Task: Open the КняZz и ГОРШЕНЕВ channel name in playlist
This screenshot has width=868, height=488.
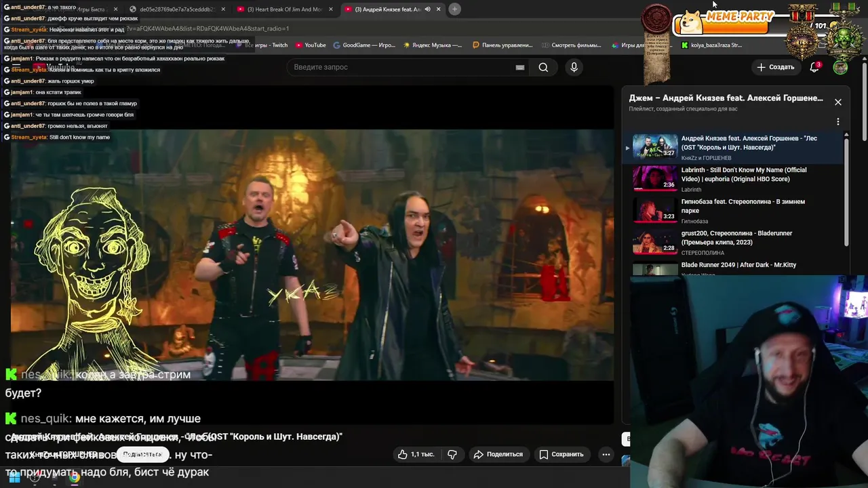Action: click(706, 158)
